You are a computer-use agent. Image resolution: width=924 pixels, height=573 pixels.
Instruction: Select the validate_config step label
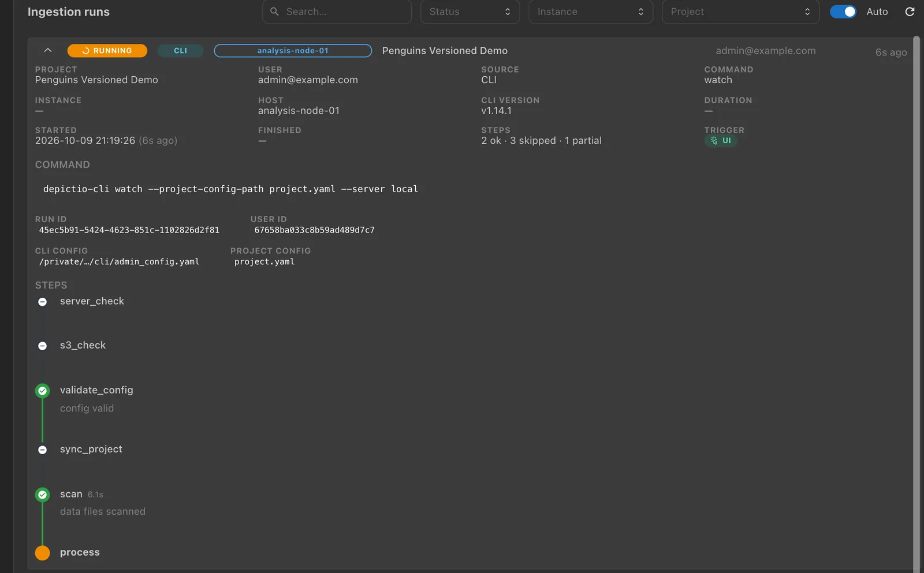tap(96, 390)
